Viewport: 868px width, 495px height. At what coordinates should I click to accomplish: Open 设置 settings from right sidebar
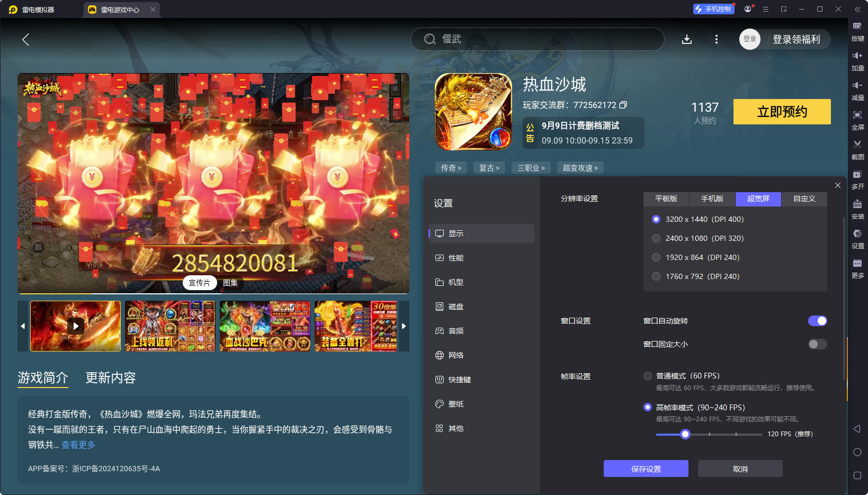(x=857, y=239)
